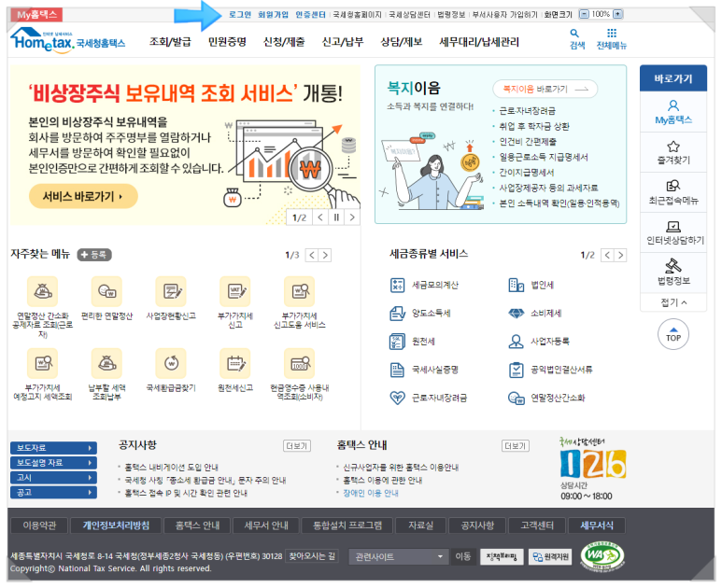Click the 회원가입 link
The height and width of the screenshot is (588, 722).
click(x=273, y=15)
